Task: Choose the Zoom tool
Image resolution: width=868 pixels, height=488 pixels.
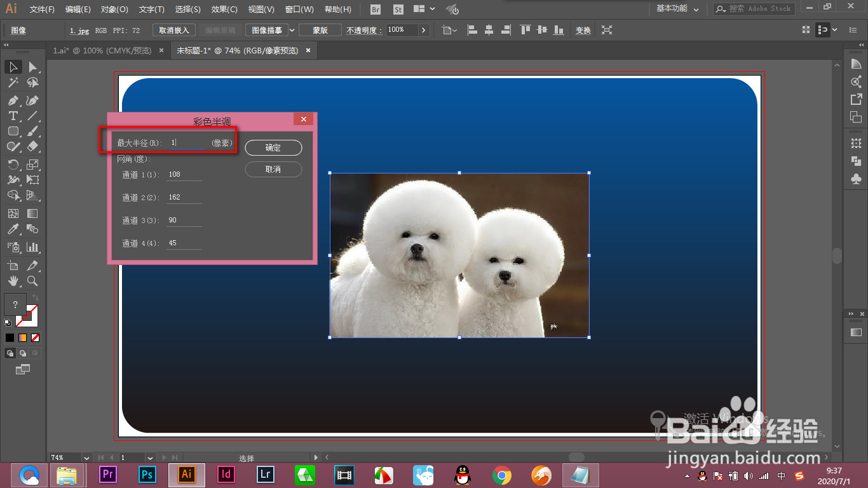Action: 32,281
